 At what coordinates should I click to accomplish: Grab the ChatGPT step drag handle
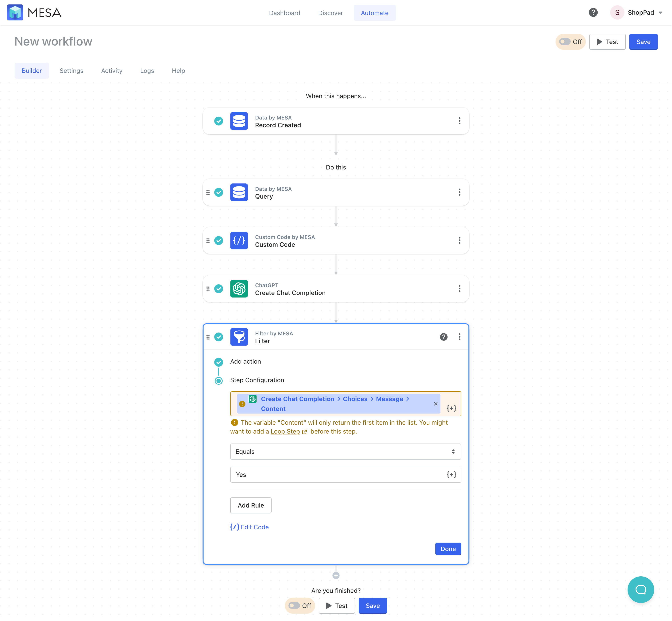208,289
